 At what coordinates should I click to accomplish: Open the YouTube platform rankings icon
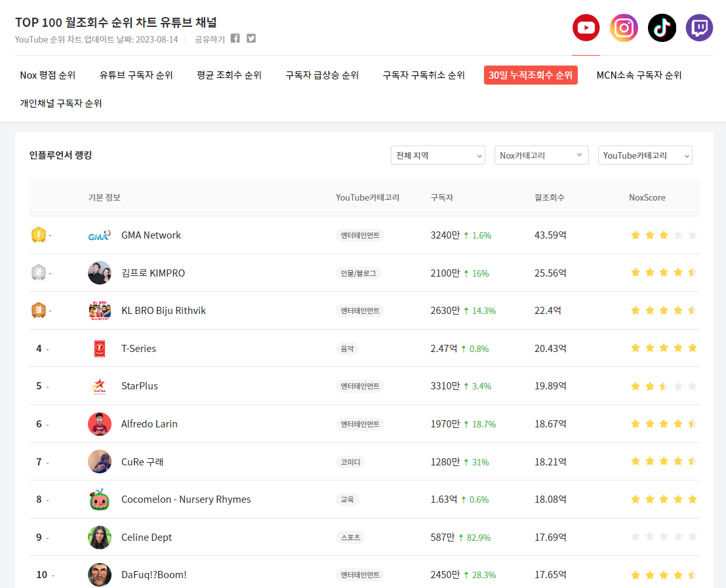[x=586, y=28]
